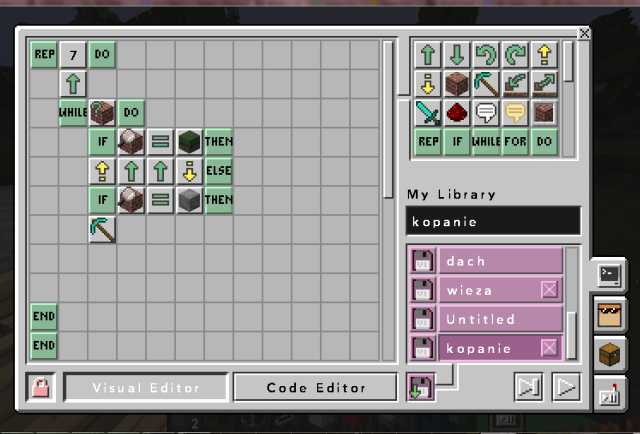Select the yellow down arrow in the ELSE row
Viewport: 640px width, 434px height.
(x=189, y=171)
